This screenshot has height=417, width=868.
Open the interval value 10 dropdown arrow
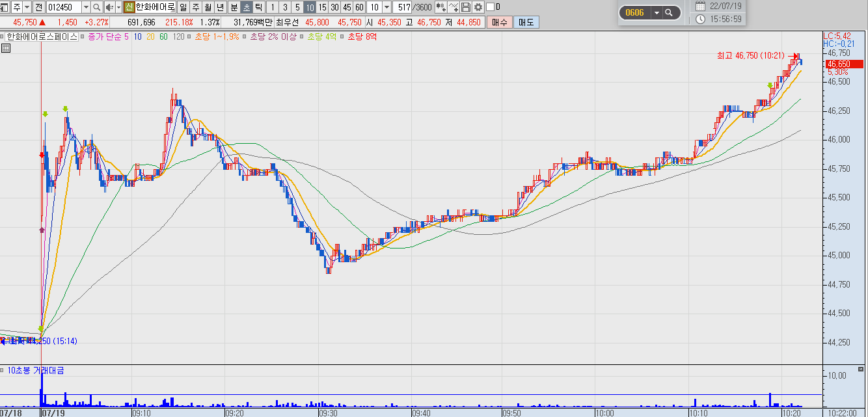pos(387,7)
